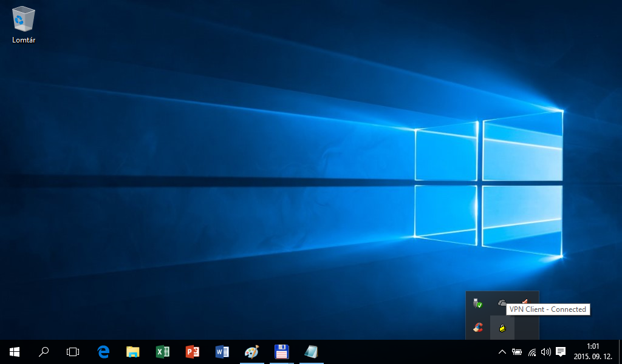Open File Explorer from the taskbar
Screen dimensions: 622x364
click(x=132, y=352)
